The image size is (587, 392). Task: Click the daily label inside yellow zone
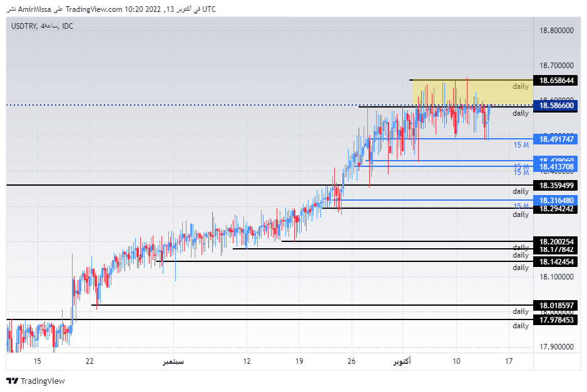click(x=521, y=86)
